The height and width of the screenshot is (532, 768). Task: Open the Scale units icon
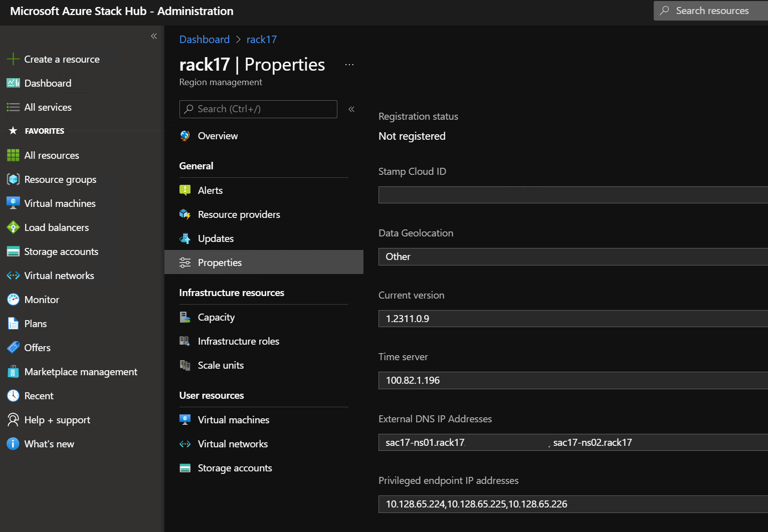coord(185,365)
